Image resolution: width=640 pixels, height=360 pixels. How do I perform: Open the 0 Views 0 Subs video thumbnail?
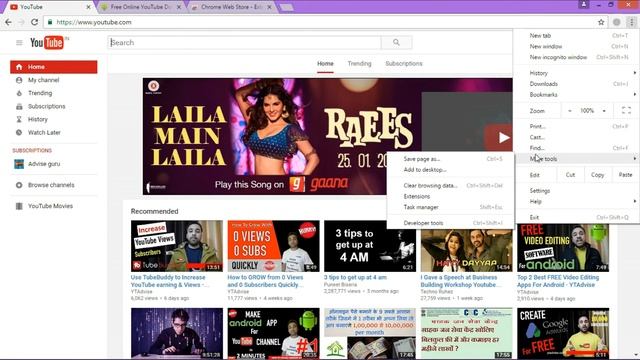273,246
